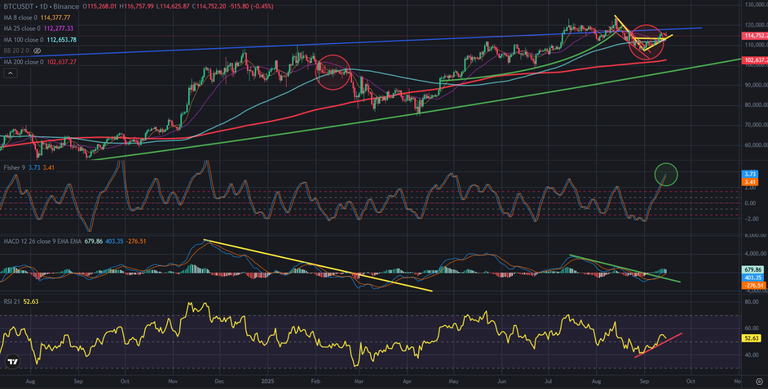Click the 90,000.00 price axis tick
Screen dimensions: 768x389
click(x=755, y=85)
